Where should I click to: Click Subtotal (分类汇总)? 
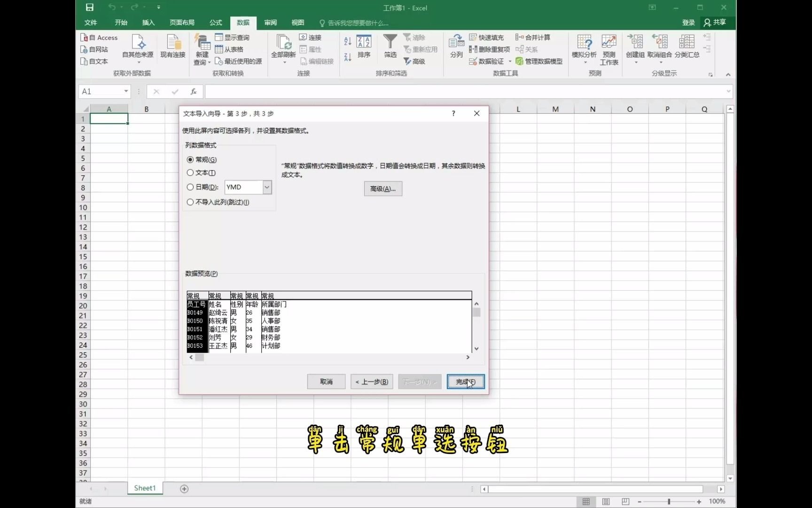tap(687, 46)
